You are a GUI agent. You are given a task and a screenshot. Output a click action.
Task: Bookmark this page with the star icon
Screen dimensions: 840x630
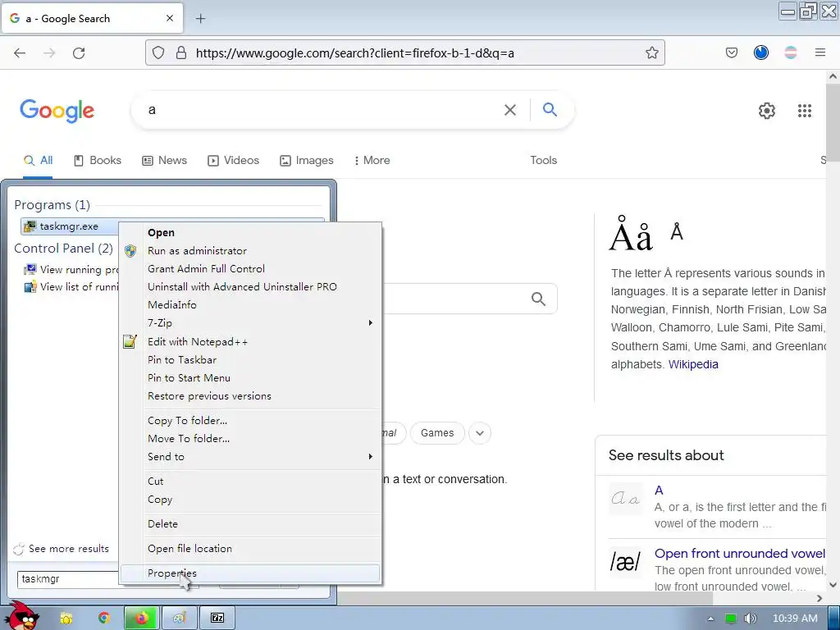(x=651, y=52)
